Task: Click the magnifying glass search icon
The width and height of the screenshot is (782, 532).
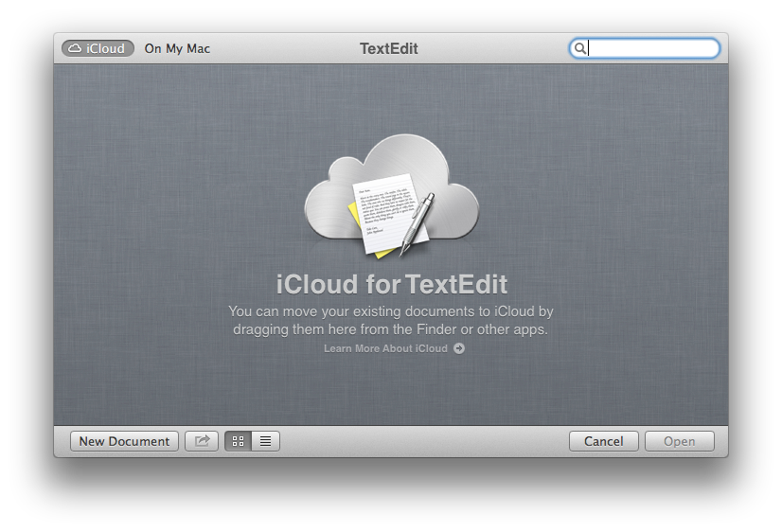Action: pyautogui.click(x=580, y=48)
